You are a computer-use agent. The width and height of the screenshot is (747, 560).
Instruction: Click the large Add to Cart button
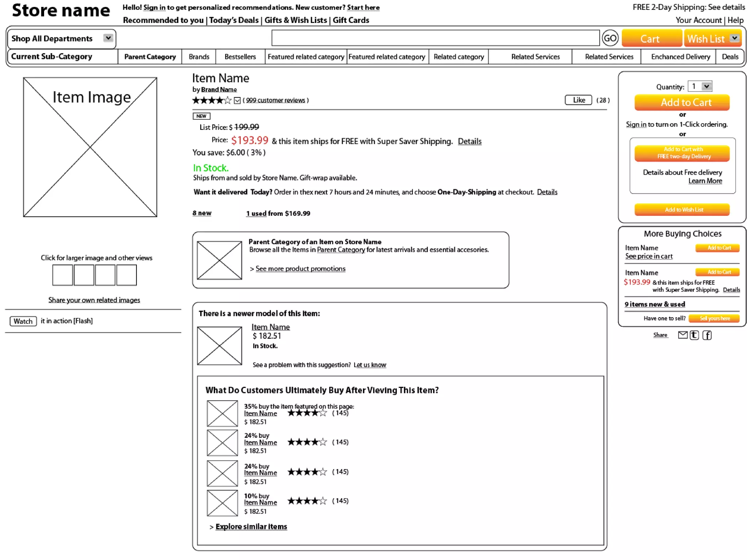pos(682,102)
